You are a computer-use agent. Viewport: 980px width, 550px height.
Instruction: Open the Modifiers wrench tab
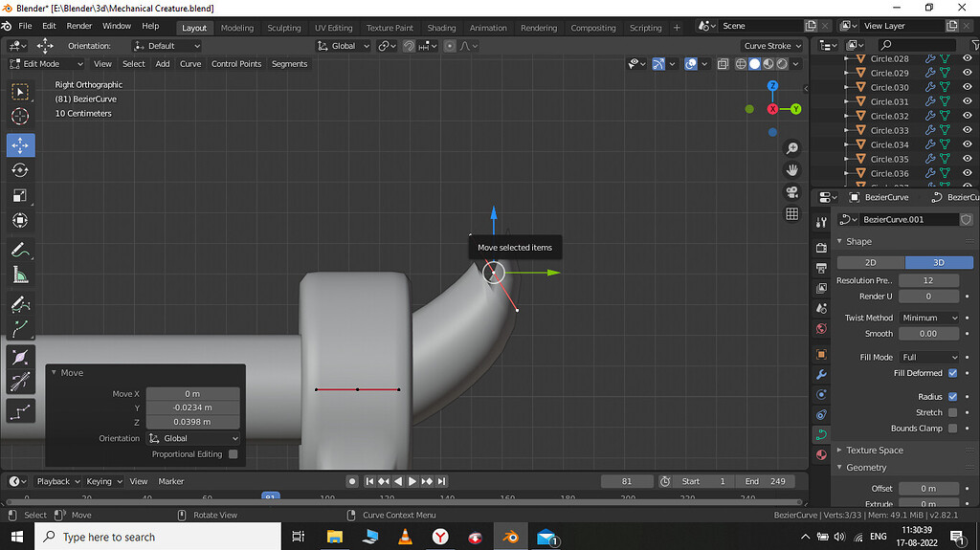click(x=821, y=374)
